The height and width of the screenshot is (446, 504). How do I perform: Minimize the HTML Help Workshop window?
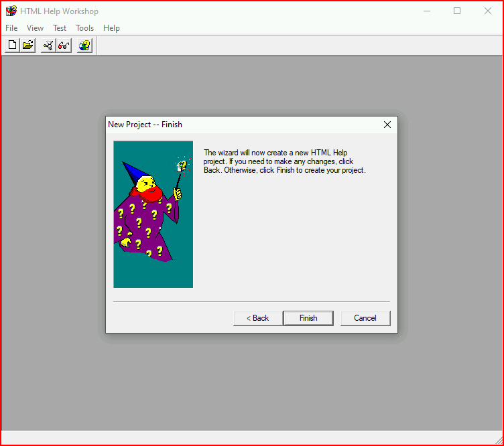427,11
